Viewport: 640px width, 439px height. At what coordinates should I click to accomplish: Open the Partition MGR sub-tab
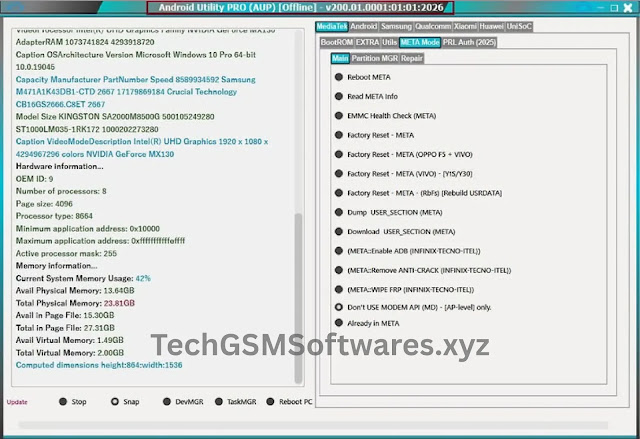(x=375, y=59)
